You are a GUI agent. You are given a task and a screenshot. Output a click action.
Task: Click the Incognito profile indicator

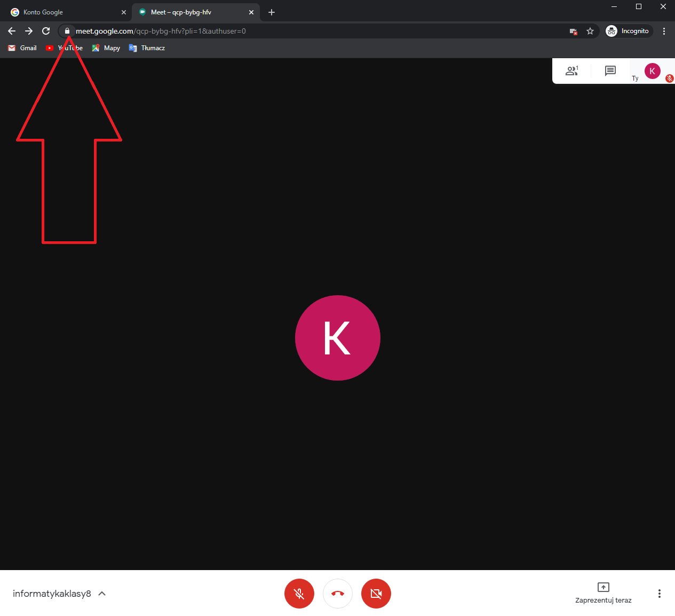(x=629, y=31)
